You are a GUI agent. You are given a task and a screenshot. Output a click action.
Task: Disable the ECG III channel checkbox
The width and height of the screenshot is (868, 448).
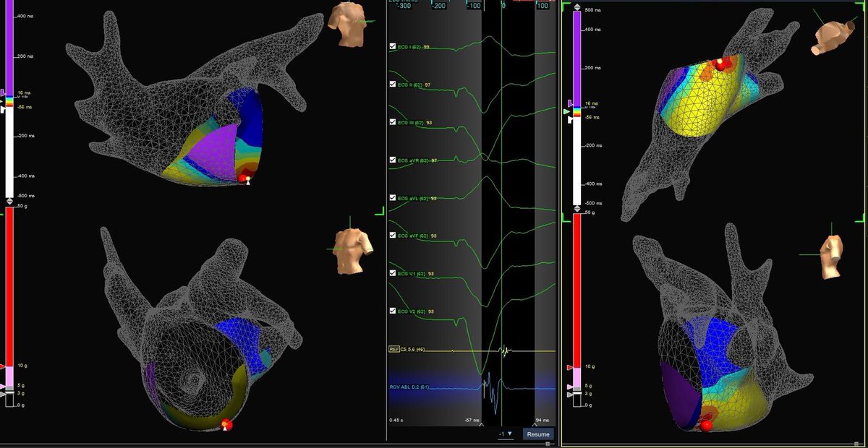392,122
